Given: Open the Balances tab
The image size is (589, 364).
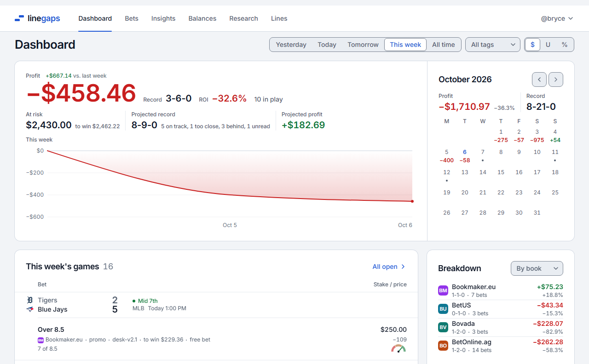Looking at the screenshot, I should 202,18.
